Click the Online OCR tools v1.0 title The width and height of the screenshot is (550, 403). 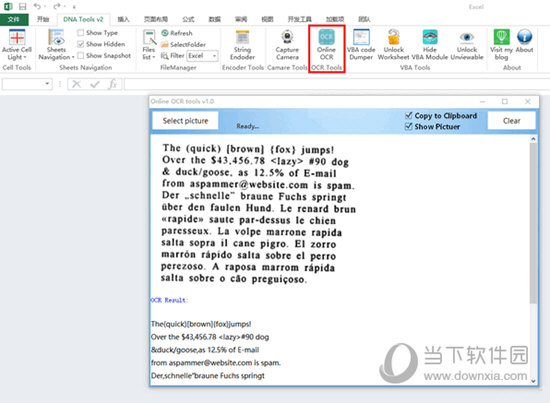[182, 101]
